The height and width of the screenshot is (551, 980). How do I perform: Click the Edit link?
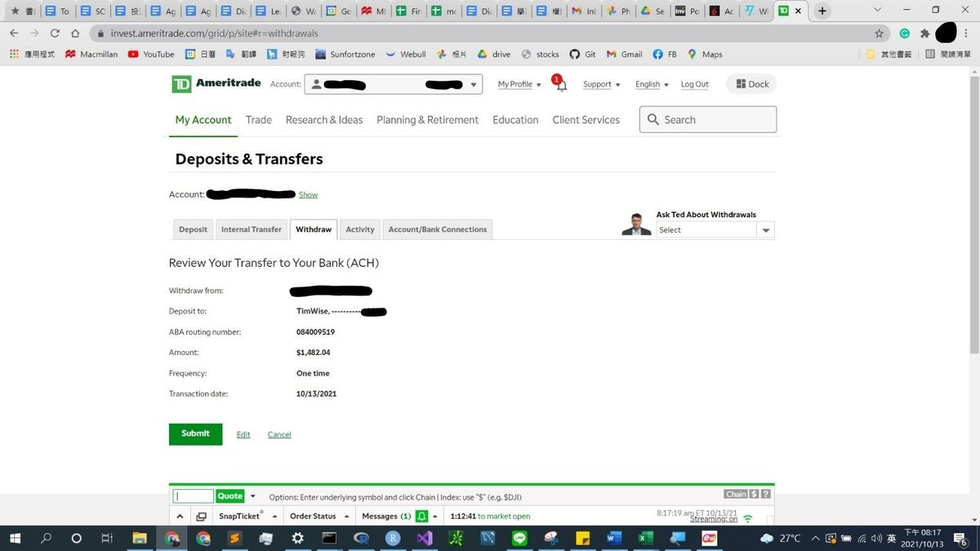click(x=243, y=434)
